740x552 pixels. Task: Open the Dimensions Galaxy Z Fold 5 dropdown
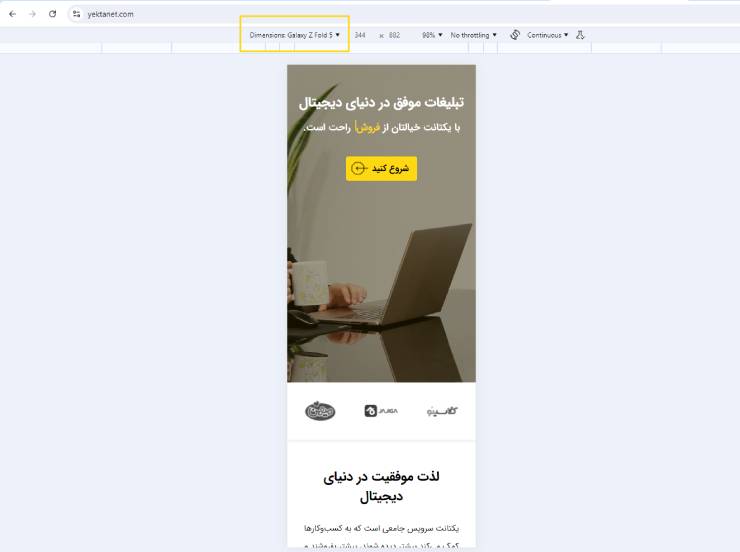(x=294, y=35)
